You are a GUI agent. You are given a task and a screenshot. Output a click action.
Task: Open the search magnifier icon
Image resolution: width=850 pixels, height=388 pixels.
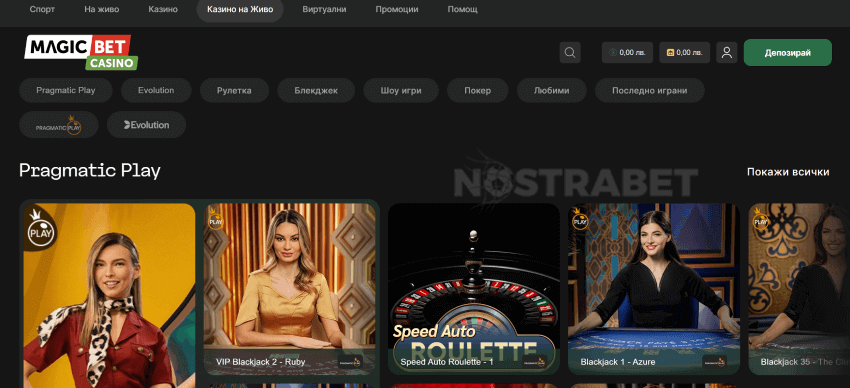[x=570, y=53]
